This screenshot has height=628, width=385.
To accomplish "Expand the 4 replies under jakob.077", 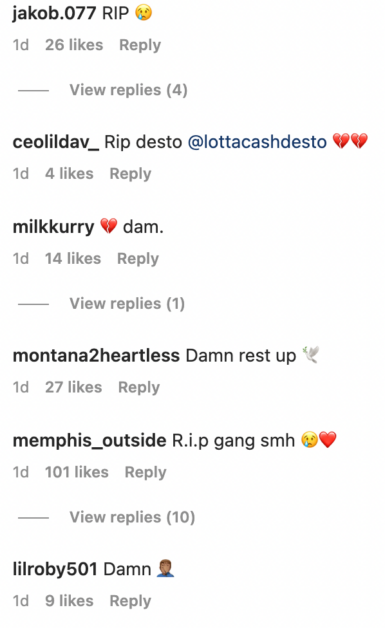I will 128,90.
